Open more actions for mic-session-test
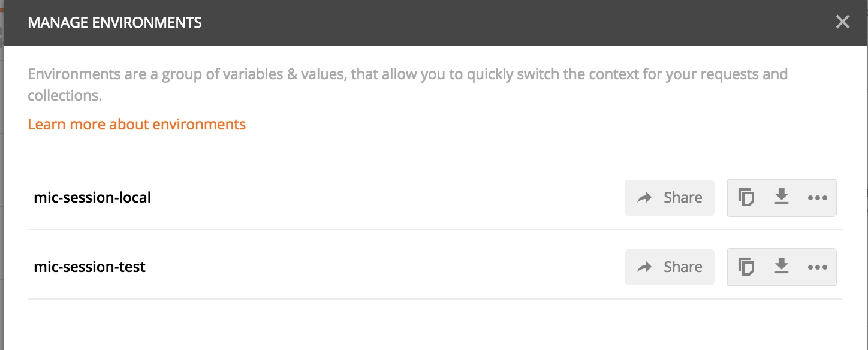 [x=818, y=267]
